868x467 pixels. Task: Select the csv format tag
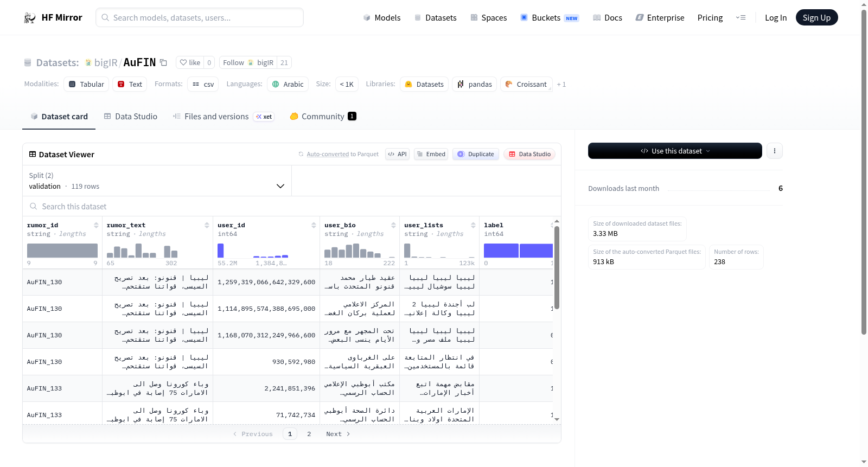point(203,84)
